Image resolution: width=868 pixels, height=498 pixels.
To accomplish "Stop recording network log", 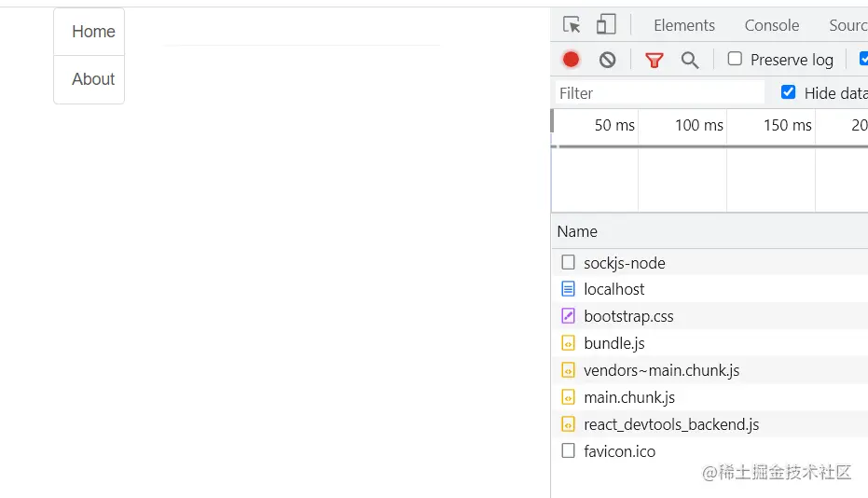I will click(x=571, y=60).
